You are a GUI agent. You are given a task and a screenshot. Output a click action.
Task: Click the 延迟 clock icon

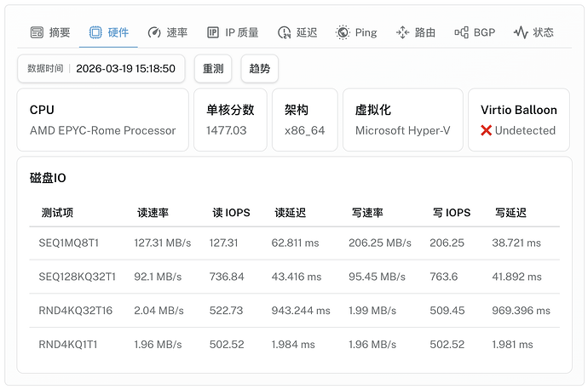coord(285,32)
